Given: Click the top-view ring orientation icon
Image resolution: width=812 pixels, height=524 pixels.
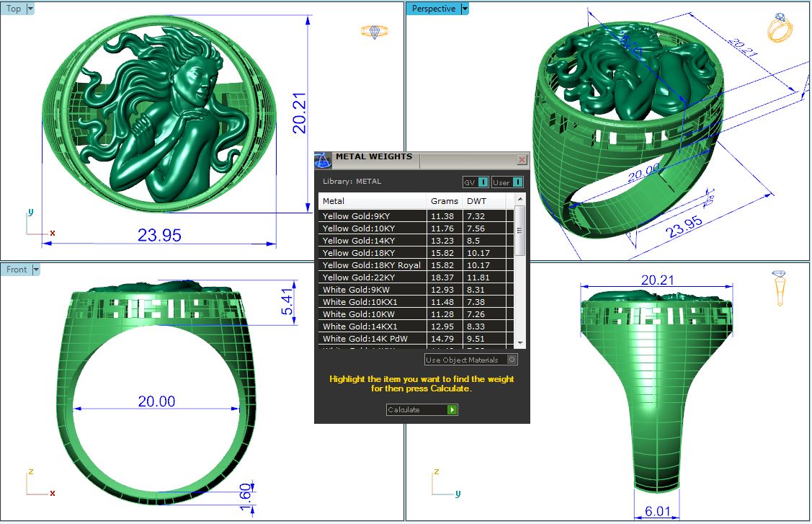Looking at the screenshot, I should [x=374, y=32].
